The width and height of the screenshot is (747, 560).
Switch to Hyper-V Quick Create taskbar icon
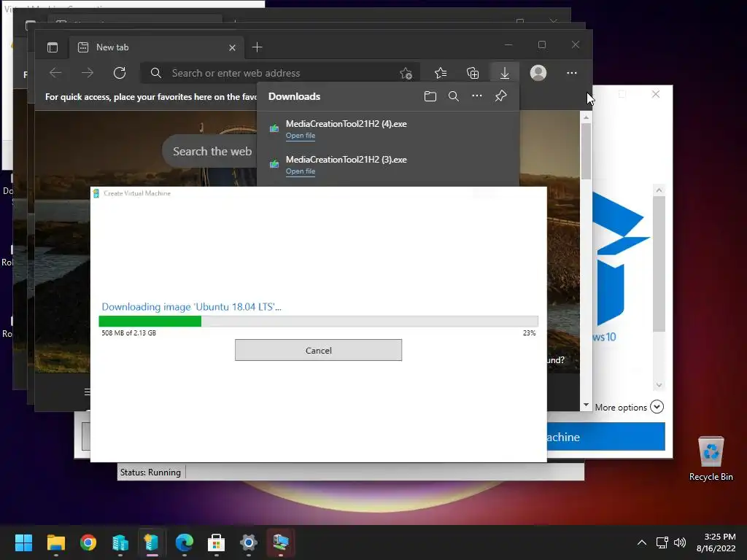152,542
